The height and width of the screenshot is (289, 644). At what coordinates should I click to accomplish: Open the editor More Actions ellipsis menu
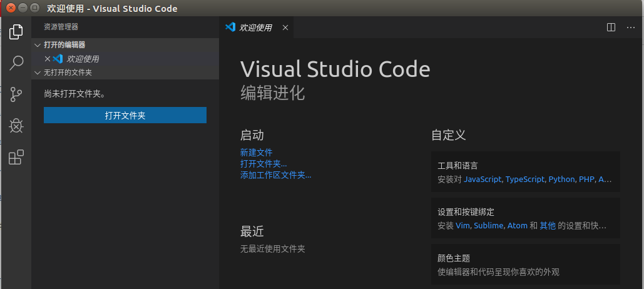[631, 28]
